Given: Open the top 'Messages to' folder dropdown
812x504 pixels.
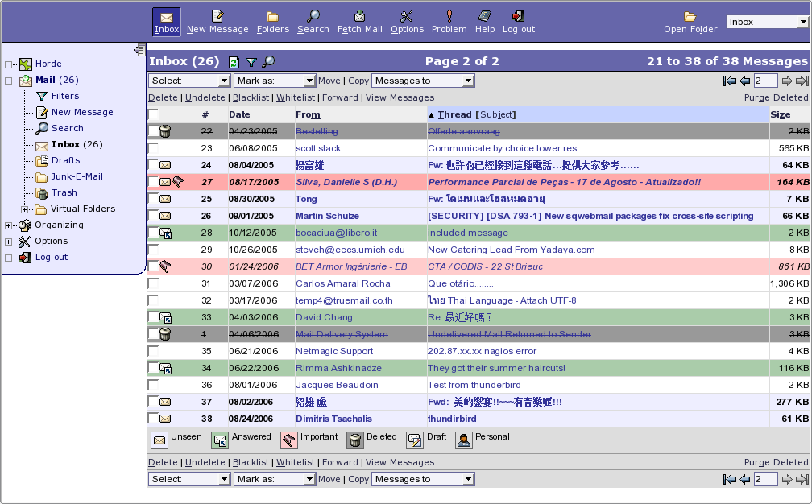Looking at the screenshot, I should [423, 81].
